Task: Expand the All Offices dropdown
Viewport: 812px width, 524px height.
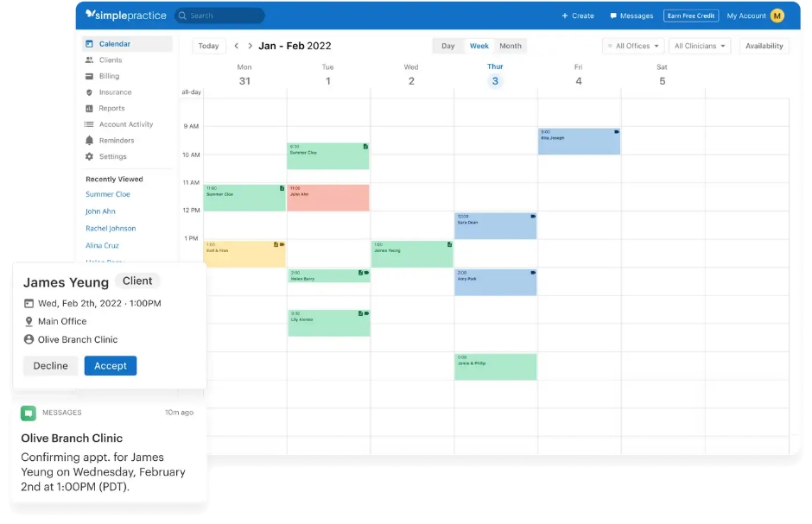Action: (633, 46)
